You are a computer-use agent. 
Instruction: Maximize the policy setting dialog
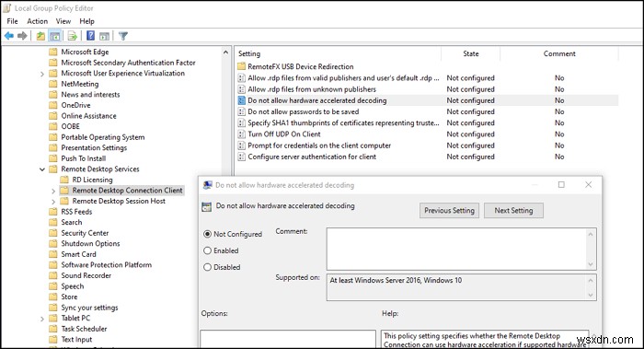click(x=561, y=185)
